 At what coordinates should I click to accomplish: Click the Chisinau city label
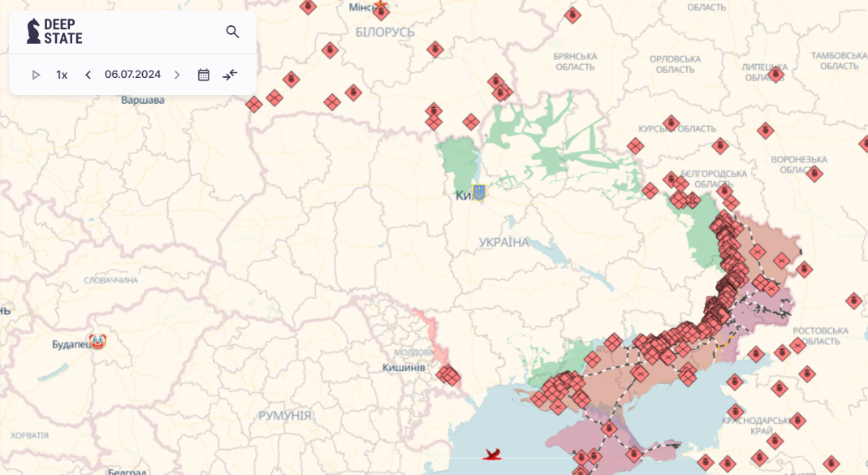click(x=404, y=368)
